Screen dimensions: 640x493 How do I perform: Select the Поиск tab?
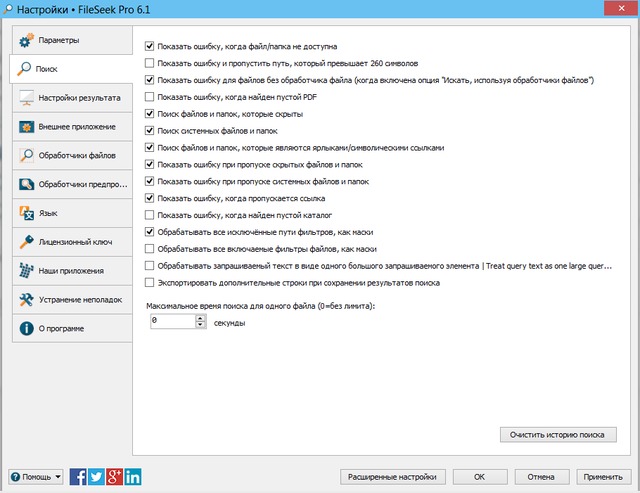tap(71, 69)
